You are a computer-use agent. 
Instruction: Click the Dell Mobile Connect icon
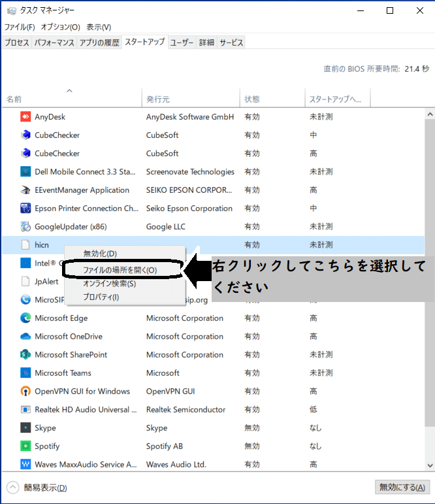click(25, 172)
